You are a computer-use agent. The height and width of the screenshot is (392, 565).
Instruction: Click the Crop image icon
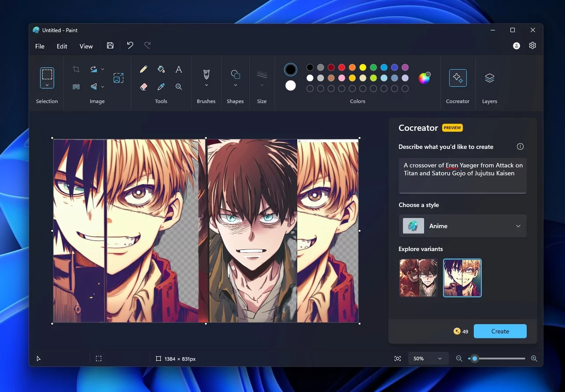pyautogui.click(x=76, y=69)
